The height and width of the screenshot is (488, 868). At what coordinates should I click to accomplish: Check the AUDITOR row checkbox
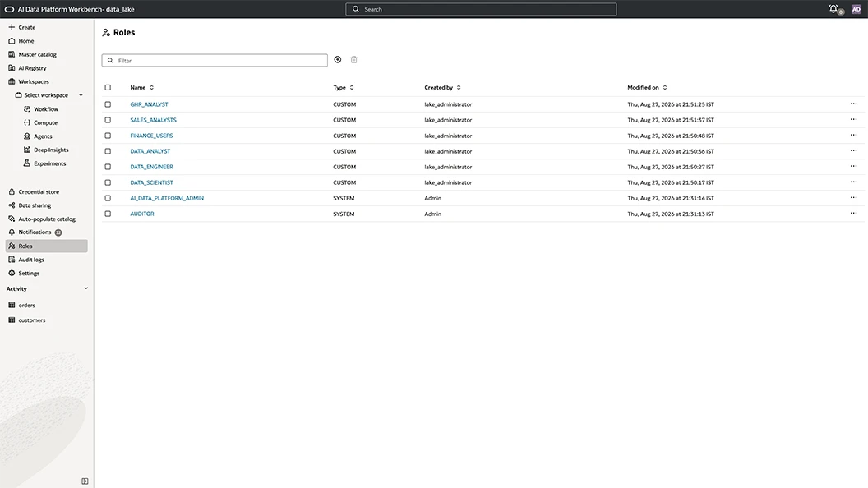tap(108, 214)
